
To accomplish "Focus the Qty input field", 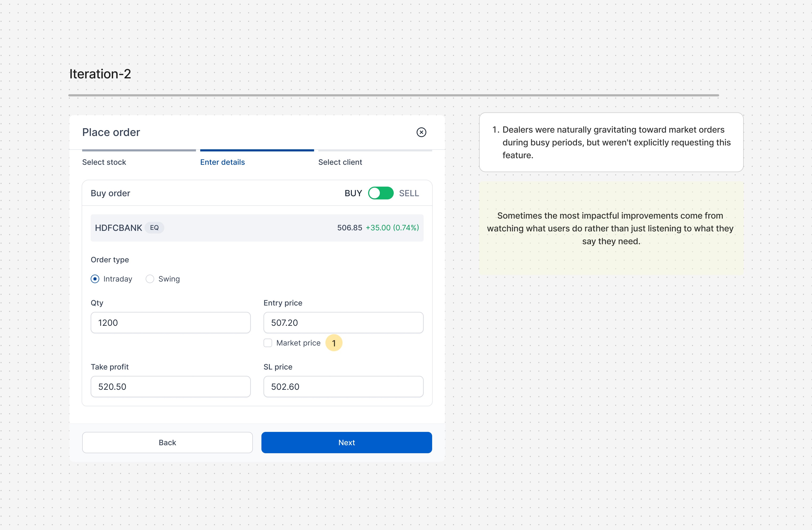I will [x=170, y=323].
